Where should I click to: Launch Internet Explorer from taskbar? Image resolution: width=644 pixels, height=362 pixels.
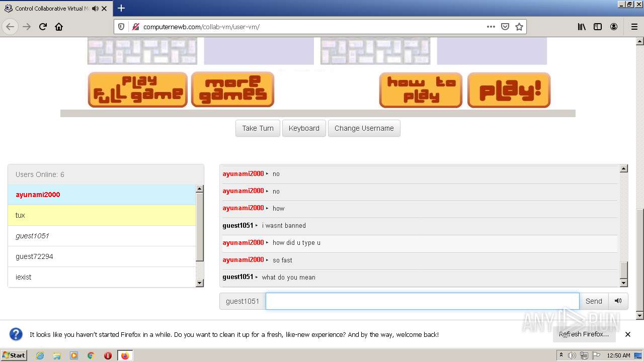pyautogui.click(x=40, y=355)
